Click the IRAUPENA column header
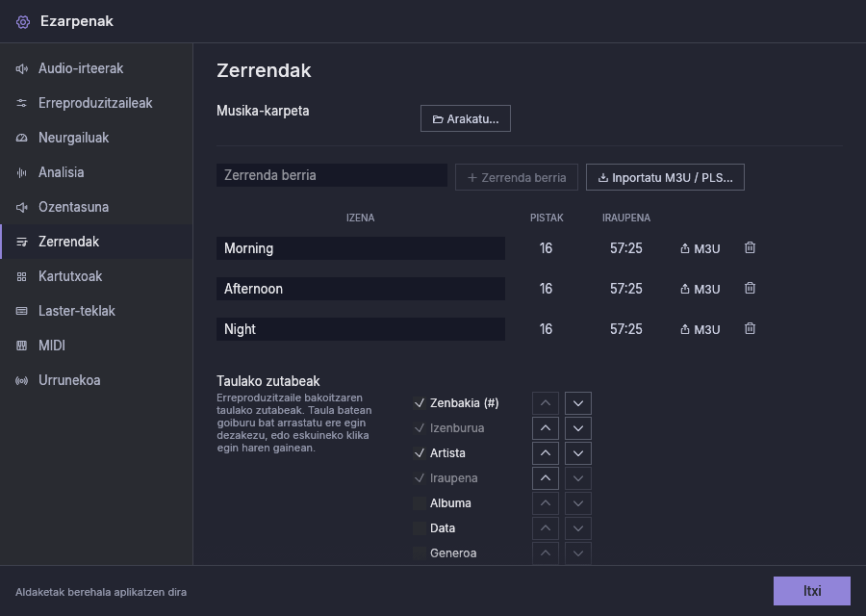Screen dimensions: 866x616 point(626,218)
